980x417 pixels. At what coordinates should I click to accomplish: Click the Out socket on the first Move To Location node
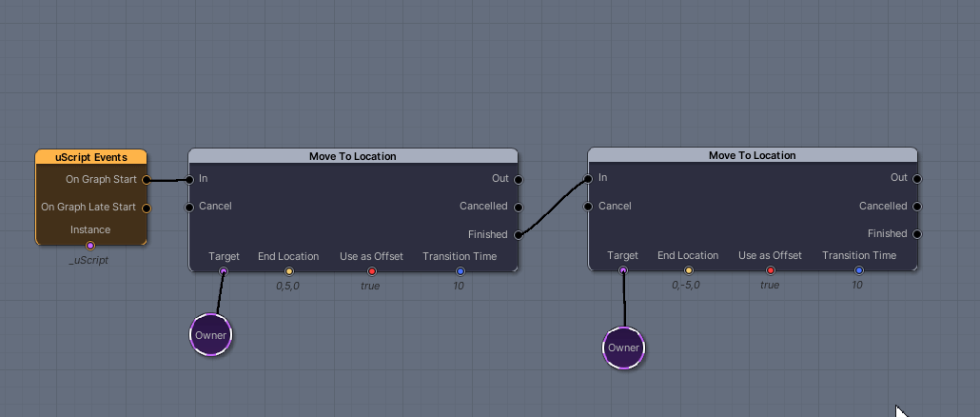click(x=518, y=179)
